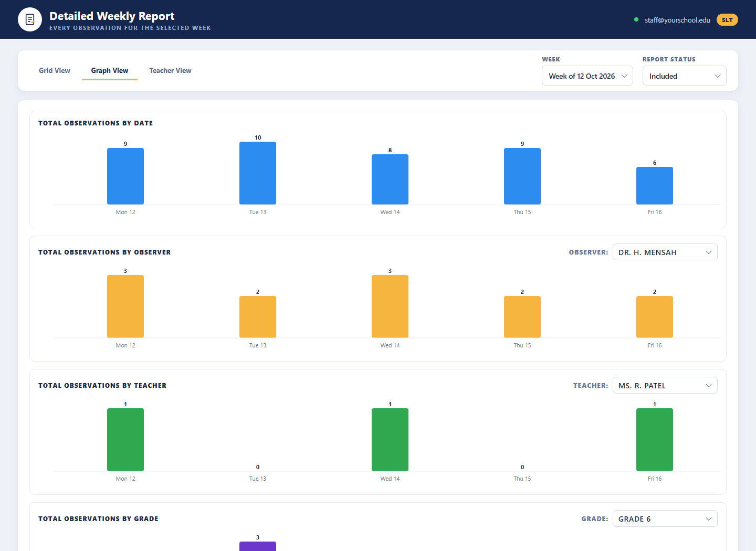Click the value label 10 above Tue 13
This screenshot has width=756, height=551.
[258, 137]
